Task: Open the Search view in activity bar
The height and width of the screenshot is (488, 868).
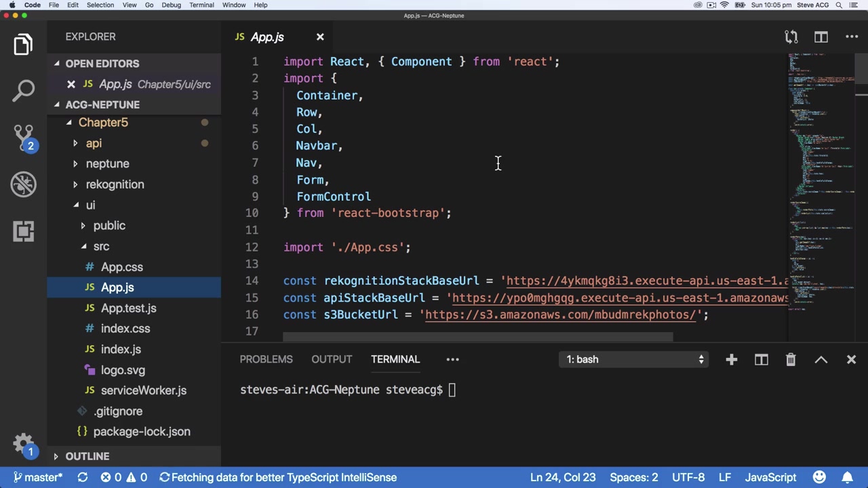Action: [x=24, y=90]
